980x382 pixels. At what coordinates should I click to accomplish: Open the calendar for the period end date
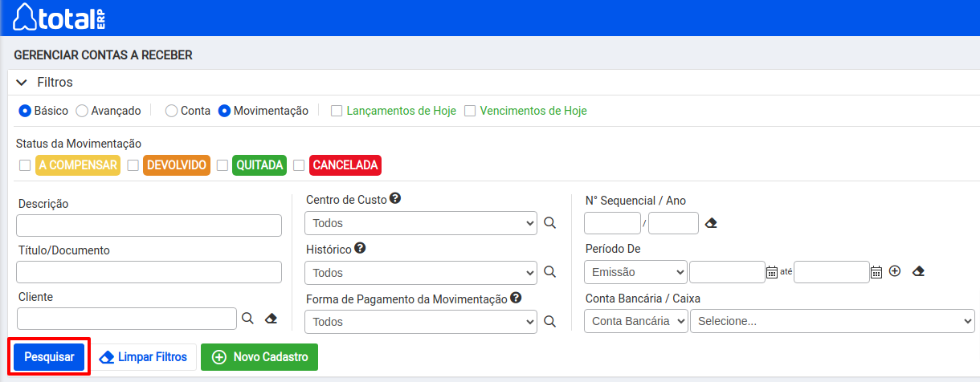pyautogui.click(x=876, y=272)
